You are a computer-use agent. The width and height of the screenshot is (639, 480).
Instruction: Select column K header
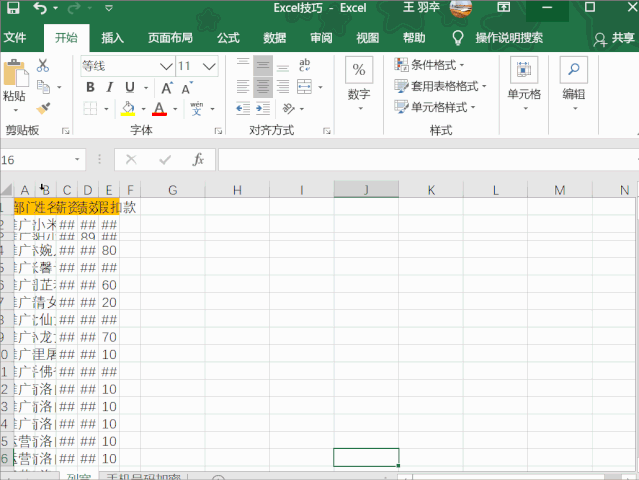[x=431, y=190]
